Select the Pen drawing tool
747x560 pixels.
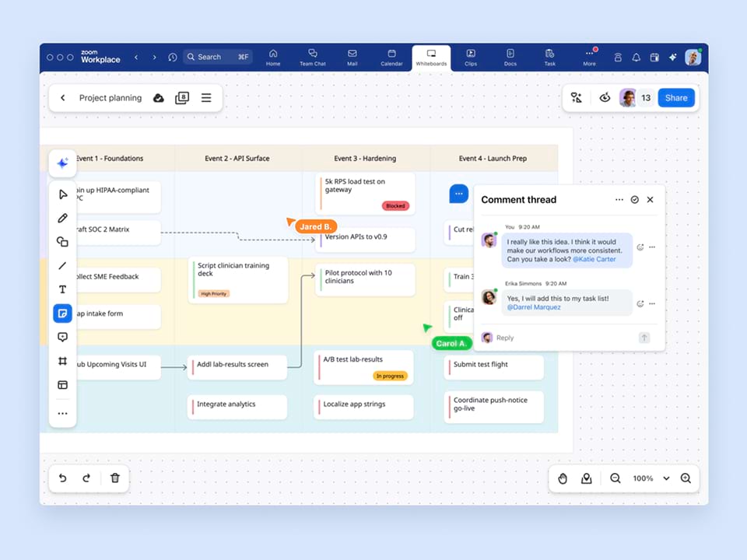[x=63, y=219]
